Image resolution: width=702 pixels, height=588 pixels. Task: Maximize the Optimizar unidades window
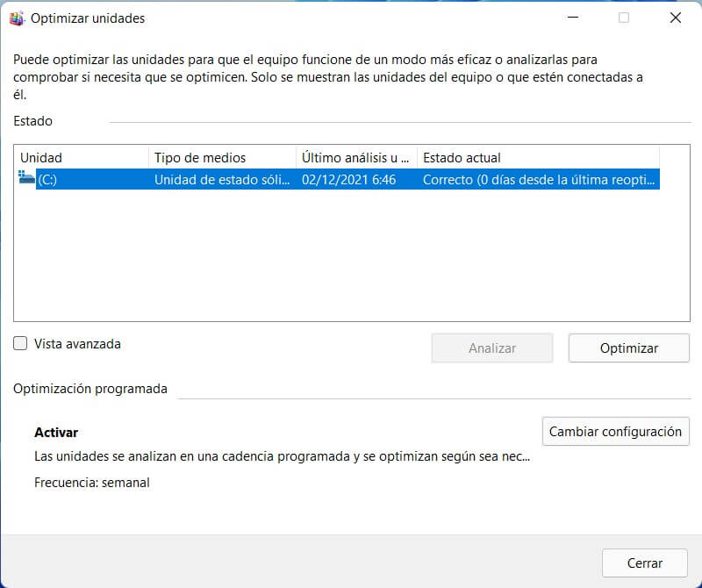pyautogui.click(x=623, y=17)
